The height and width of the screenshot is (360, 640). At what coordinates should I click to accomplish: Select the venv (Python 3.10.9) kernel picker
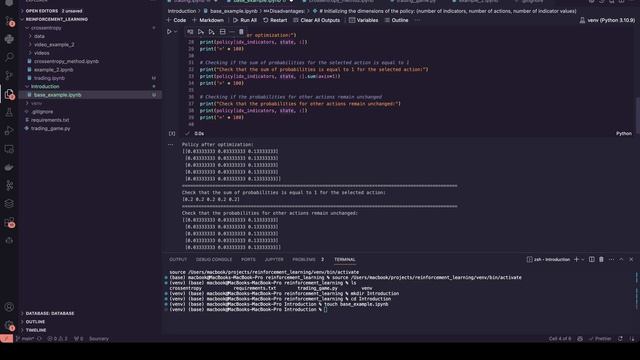pyautogui.click(x=607, y=20)
